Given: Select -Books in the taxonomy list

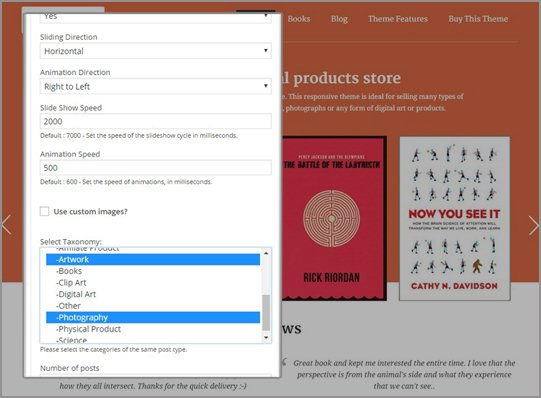Looking at the screenshot, I should pyautogui.click(x=153, y=271).
